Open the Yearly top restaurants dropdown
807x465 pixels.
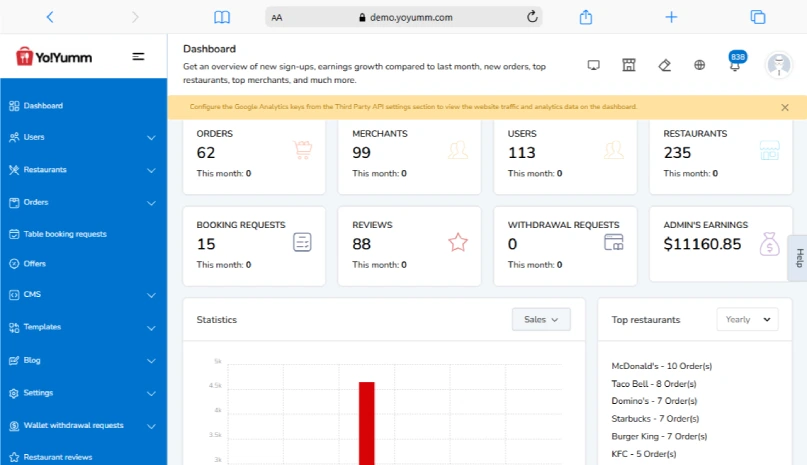pyautogui.click(x=747, y=319)
